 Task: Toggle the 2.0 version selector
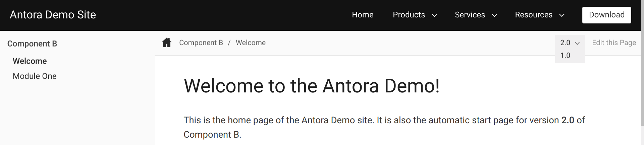tap(566, 43)
